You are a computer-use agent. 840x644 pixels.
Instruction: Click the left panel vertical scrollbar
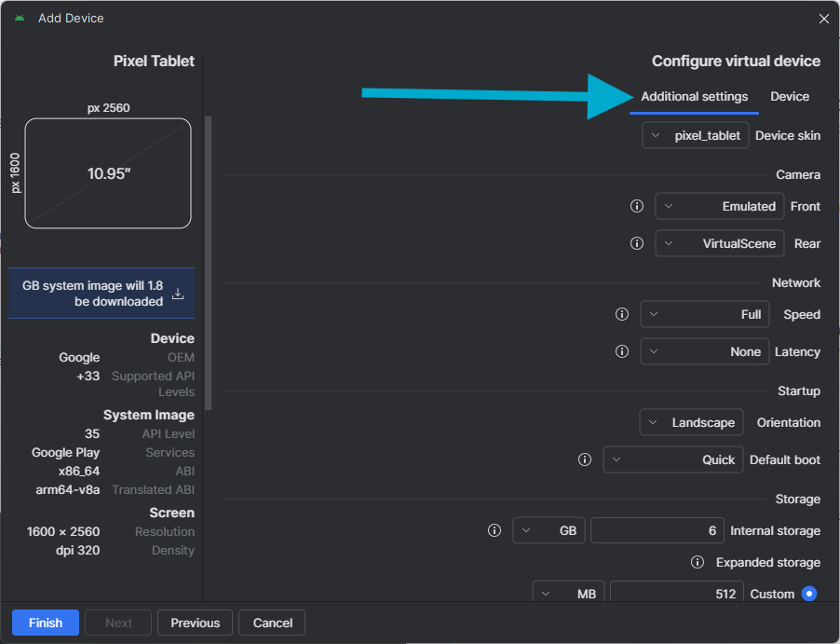coord(209,261)
